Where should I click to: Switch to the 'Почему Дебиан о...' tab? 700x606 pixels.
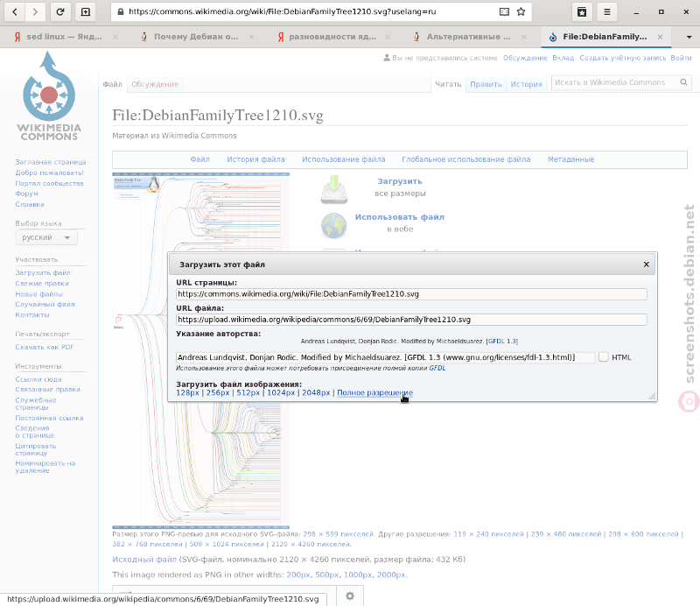[196, 37]
